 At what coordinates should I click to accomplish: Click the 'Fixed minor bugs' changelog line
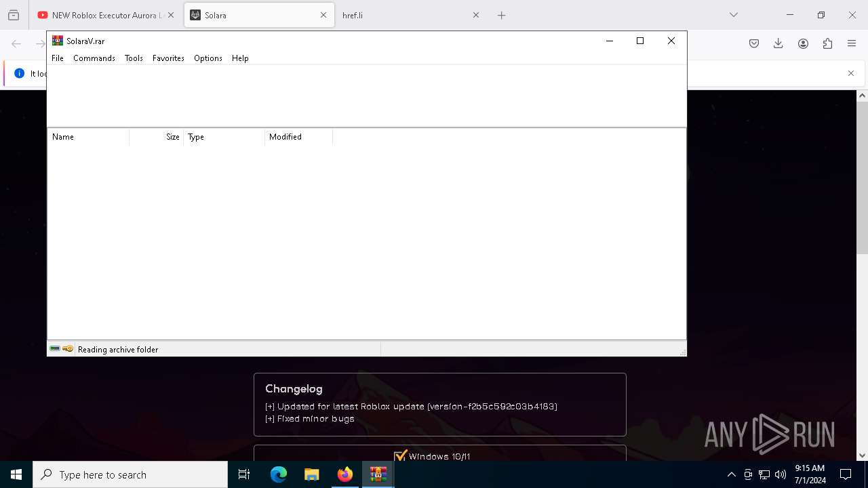pos(310,419)
